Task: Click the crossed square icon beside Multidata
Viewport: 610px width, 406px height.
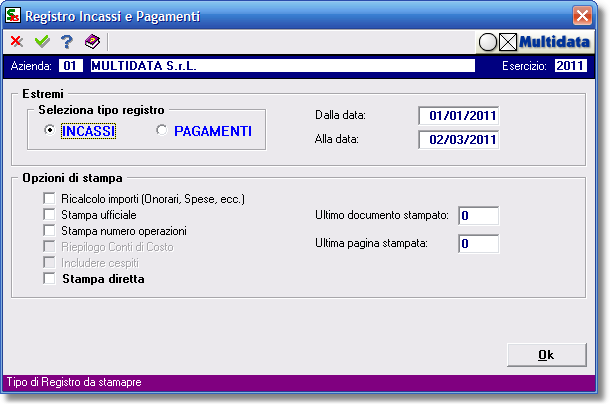Action: [508, 42]
